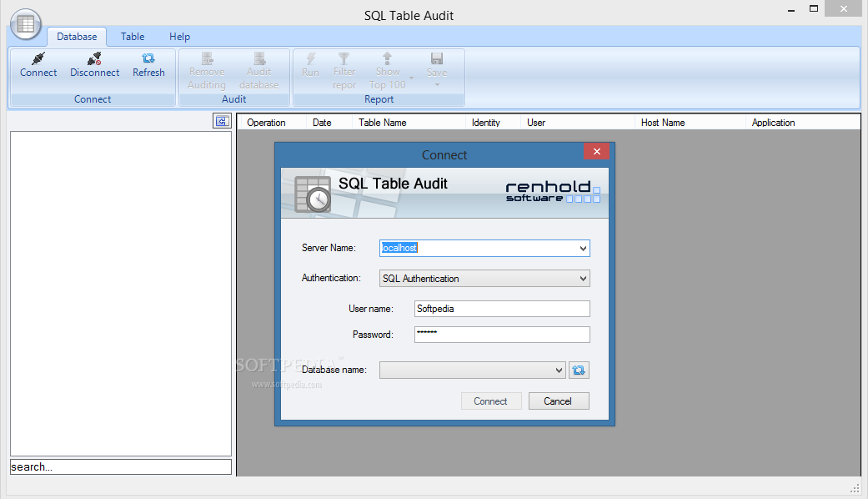Open the Save dropdown arrow
Viewport: 868px width, 499px height.
coord(437,85)
